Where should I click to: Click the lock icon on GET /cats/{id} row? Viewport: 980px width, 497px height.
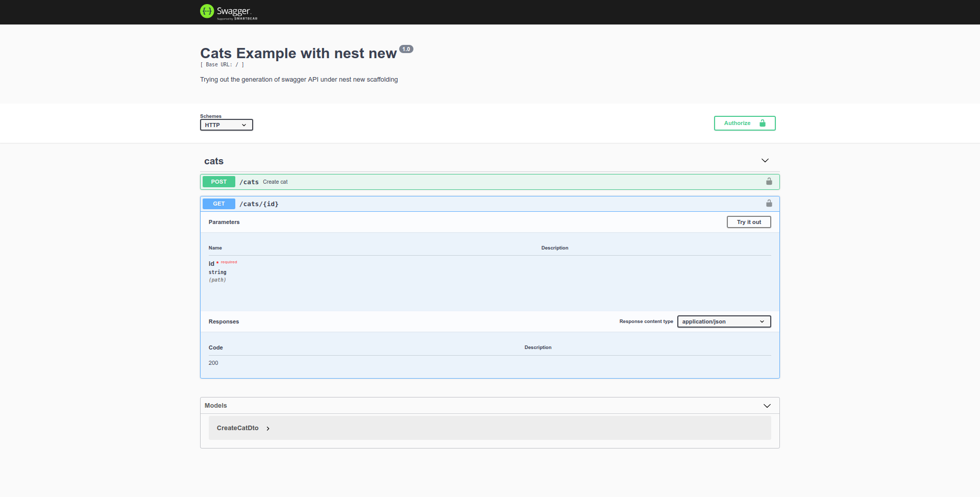click(769, 203)
